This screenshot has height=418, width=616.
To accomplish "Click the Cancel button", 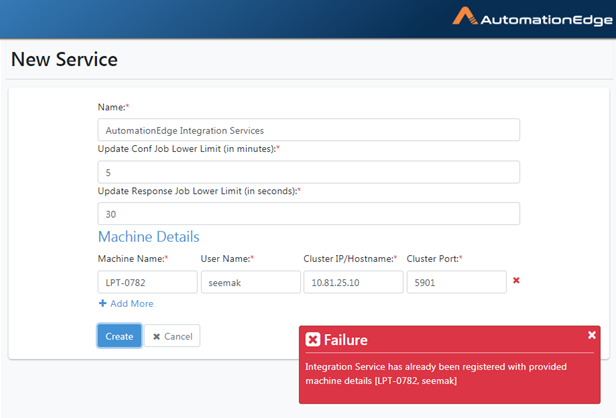I will point(172,336).
